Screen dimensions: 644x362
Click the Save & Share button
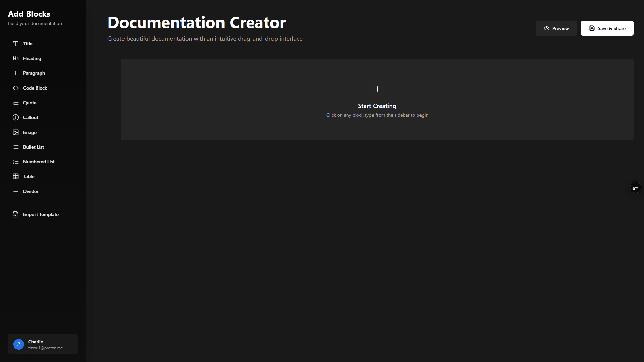607,28
